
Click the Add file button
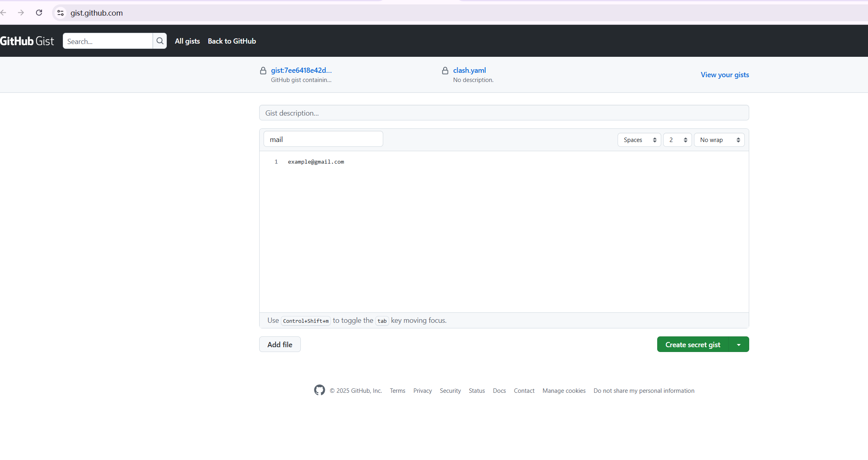click(x=280, y=344)
